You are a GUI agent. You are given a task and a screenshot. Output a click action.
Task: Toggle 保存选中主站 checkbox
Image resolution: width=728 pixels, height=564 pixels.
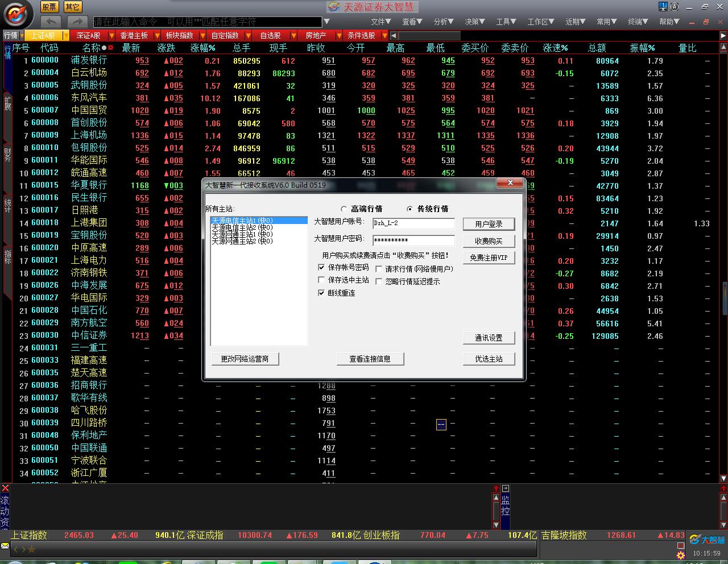point(321,280)
